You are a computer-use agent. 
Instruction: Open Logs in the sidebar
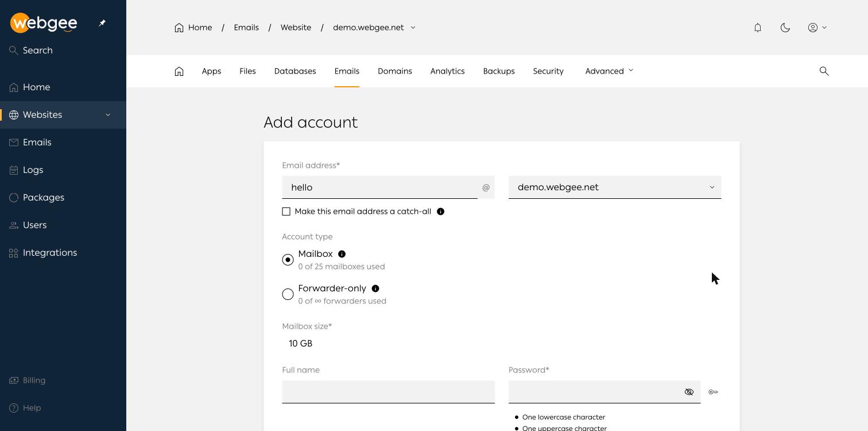(63, 170)
